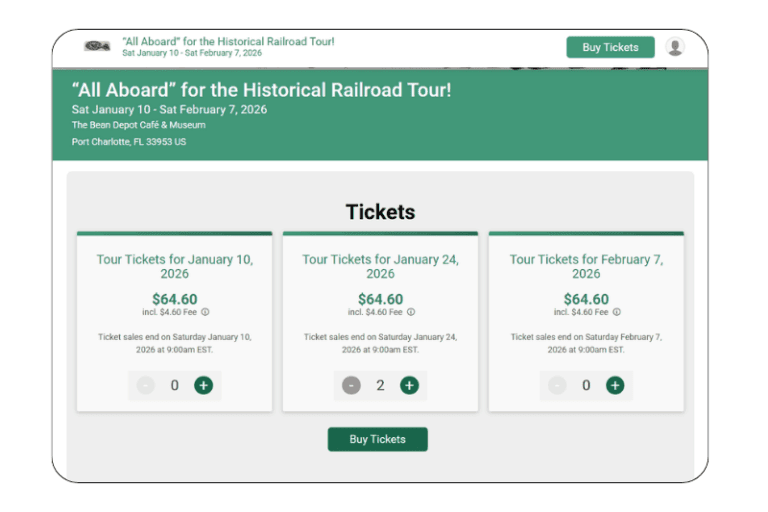The height and width of the screenshot is (512, 768).
Task: Click Buy Tickets below the ticket cards
Action: coord(377,439)
